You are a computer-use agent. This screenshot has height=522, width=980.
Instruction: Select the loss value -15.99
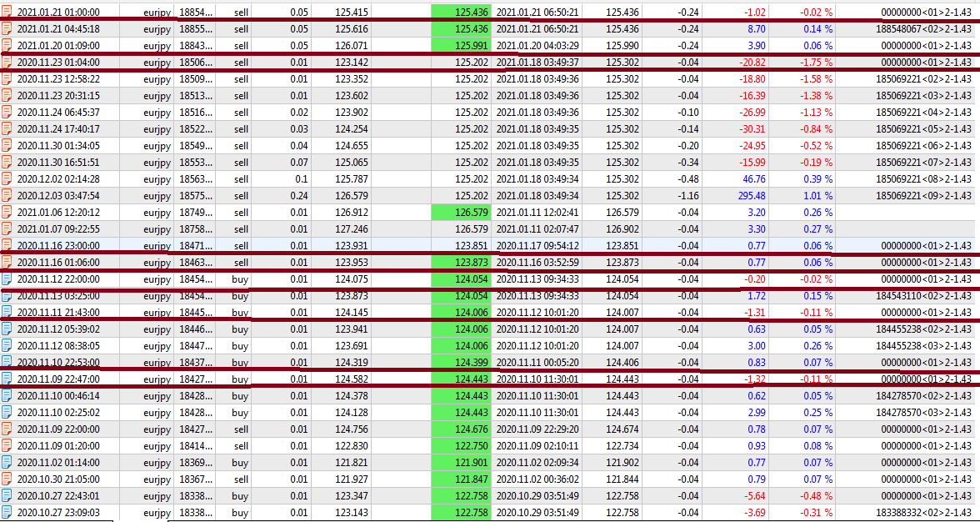[752, 163]
